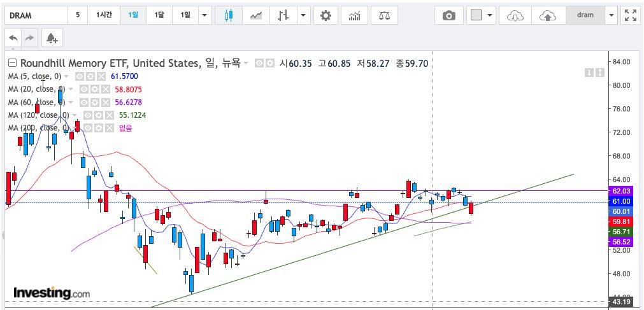Click the MA 60 value 56.6278
The image size is (644, 310).
pos(128,102)
